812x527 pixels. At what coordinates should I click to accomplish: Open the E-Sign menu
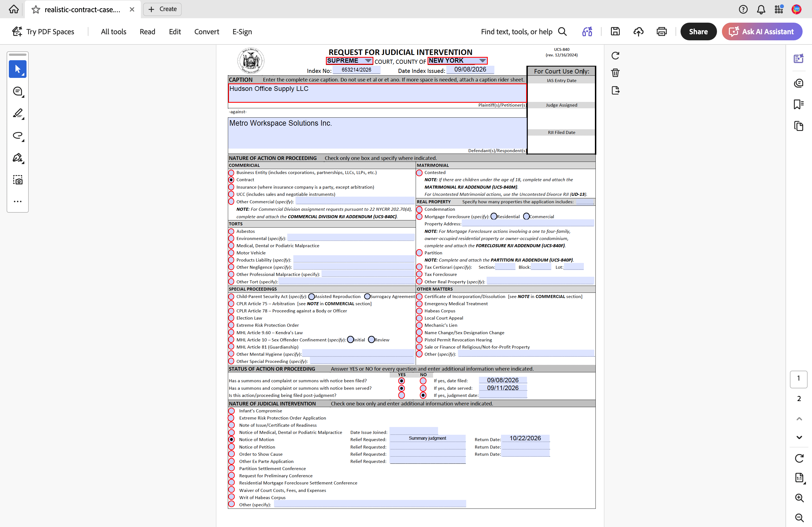tap(242, 32)
